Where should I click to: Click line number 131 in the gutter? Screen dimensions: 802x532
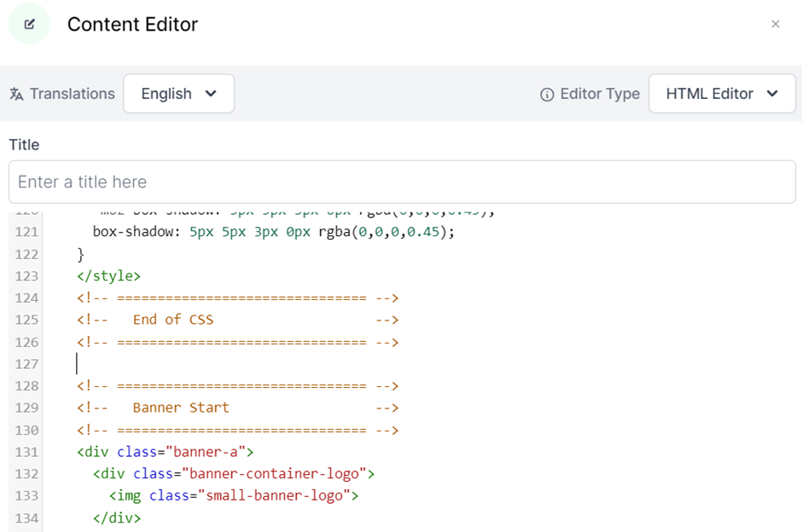[x=26, y=453]
